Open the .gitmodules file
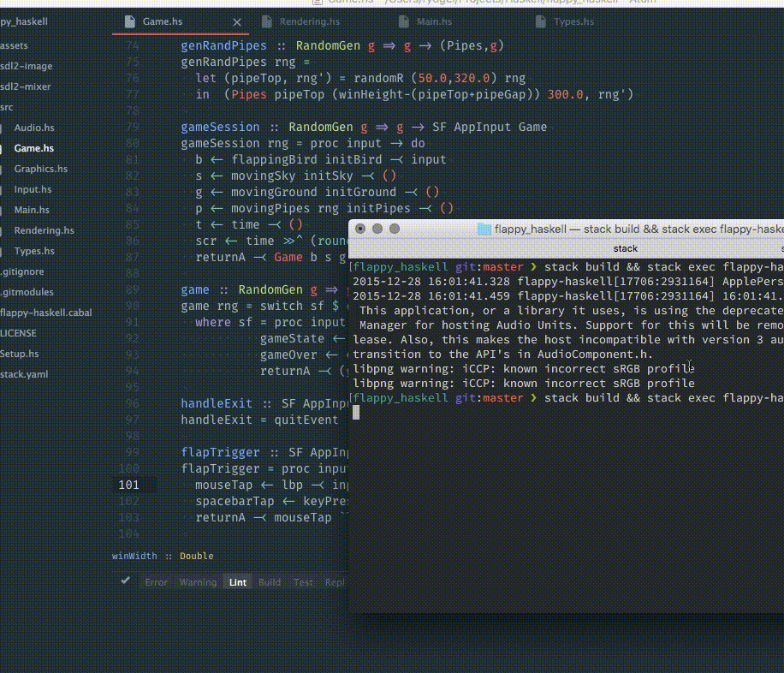The image size is (784, 673). click(x=27, y=292)
